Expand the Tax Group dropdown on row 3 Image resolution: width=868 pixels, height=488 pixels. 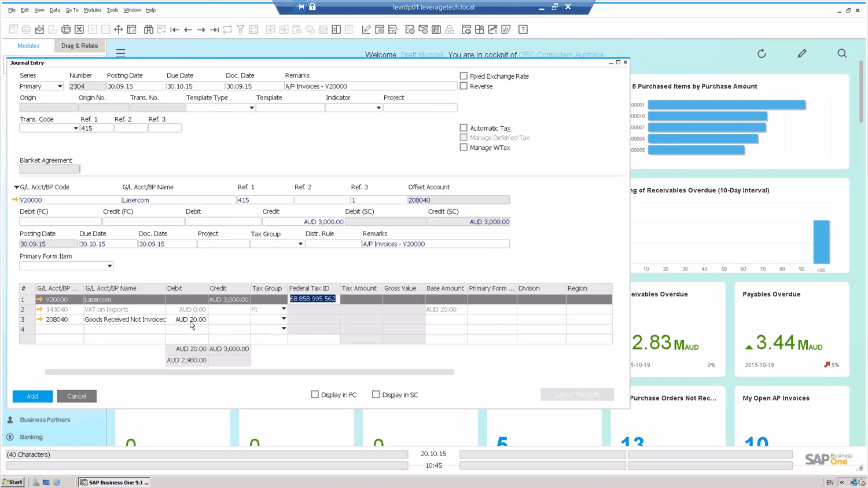tap(283, 319)
